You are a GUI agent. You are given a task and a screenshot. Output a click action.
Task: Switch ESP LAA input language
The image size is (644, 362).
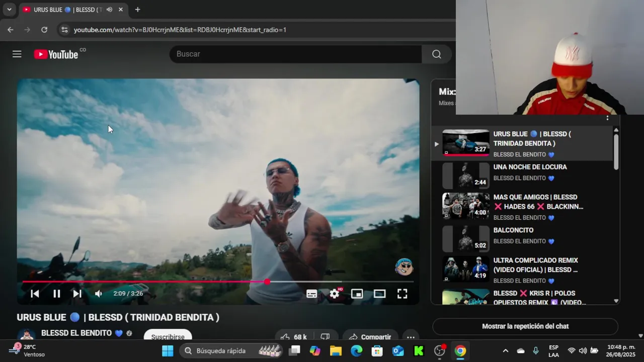553,351
